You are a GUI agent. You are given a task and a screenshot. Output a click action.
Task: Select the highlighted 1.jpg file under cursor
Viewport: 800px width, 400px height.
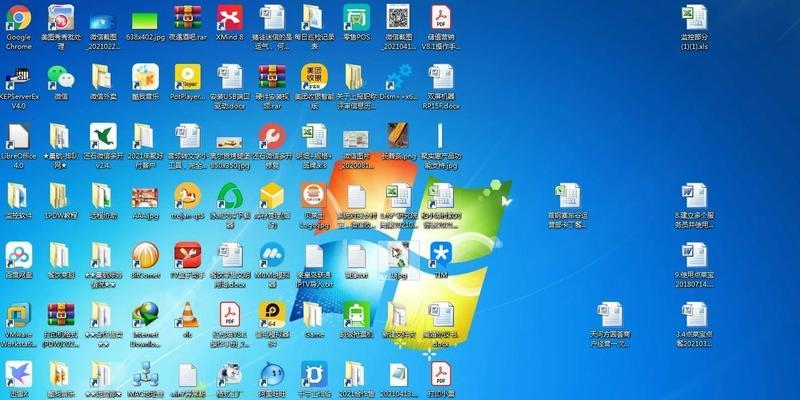click(399, 260)
